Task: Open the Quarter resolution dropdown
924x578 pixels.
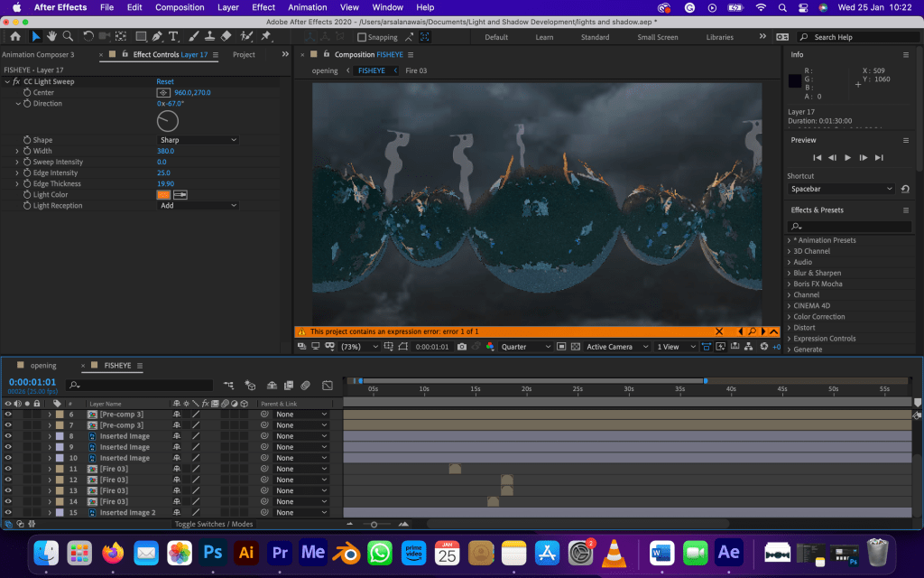Action: [525, 347]
